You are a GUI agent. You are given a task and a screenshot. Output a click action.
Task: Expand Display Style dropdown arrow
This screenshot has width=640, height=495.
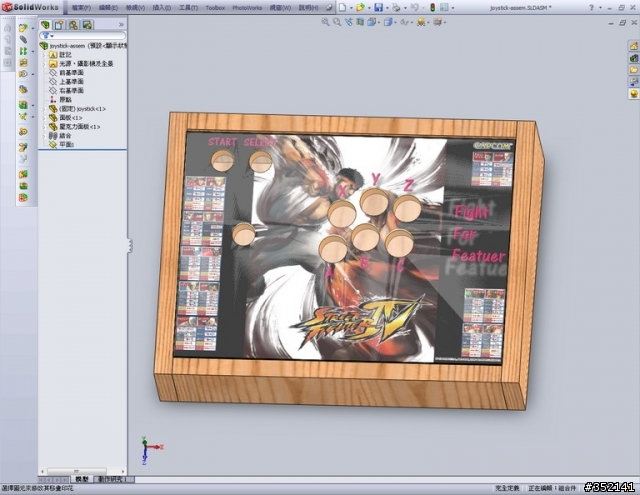pos(395,22)
